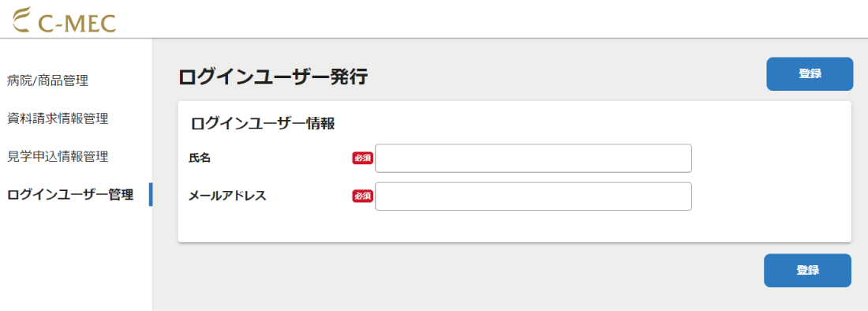Select 見学申込情報管理 from the sidebar
Viewport: 868px width, 311px height.
pos(58,156)
